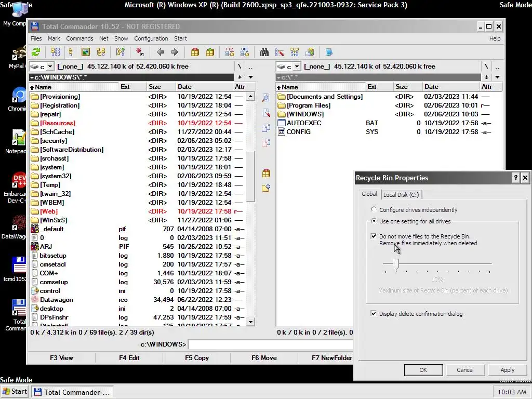The image size is (532, 399).
Task: Open the Show menu
Action: coord(121,38)
